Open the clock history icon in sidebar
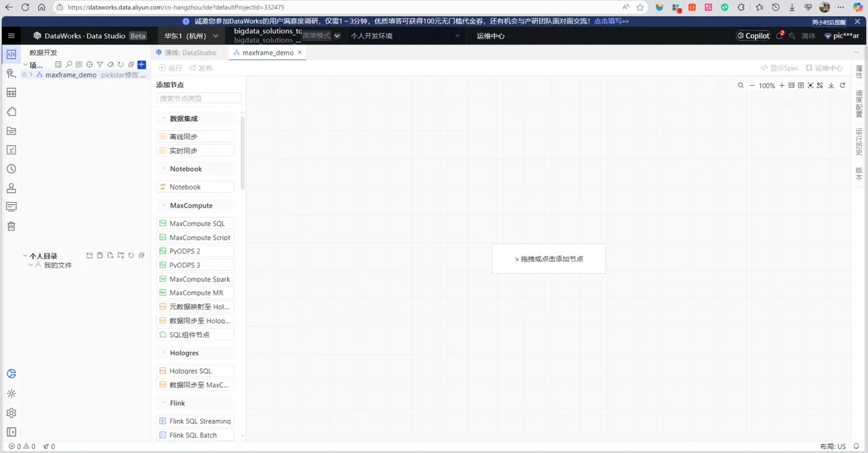Image resolution: width=868 pixels, height=453 pixels. pos(11,169)
